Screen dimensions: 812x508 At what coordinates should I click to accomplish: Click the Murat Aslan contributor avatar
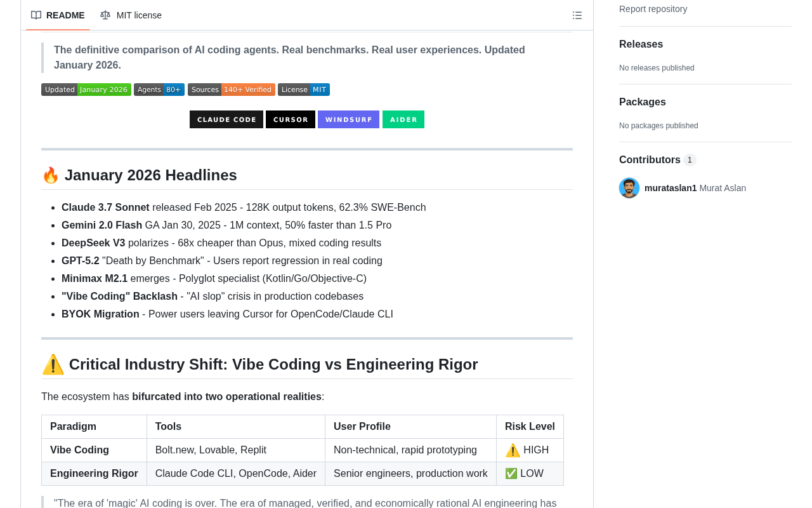[629, 188]
